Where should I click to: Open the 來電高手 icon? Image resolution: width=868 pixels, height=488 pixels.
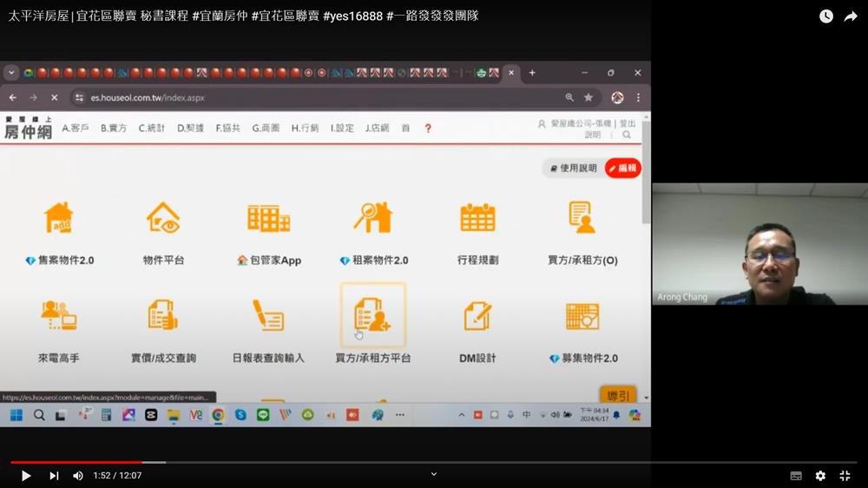click(x=59, y=316)
